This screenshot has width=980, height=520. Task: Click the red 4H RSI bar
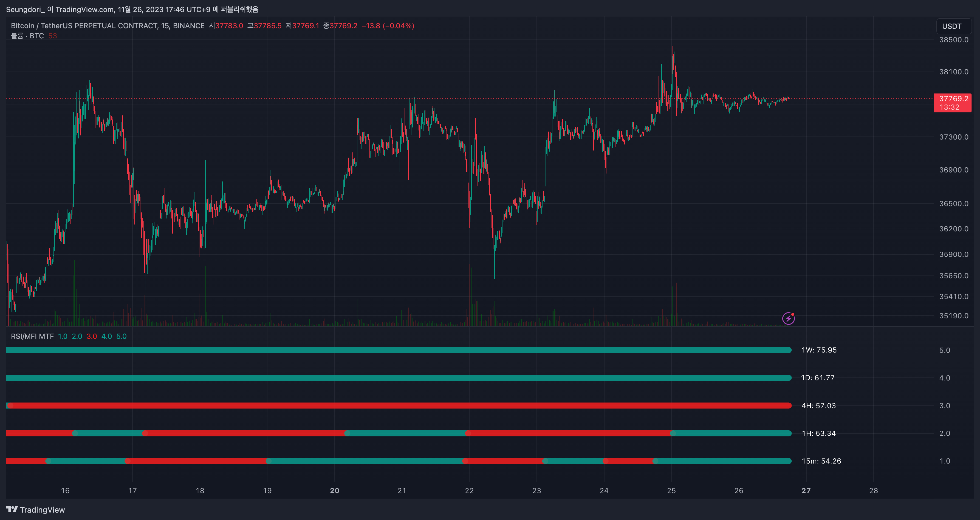click(x=399, y=406)
